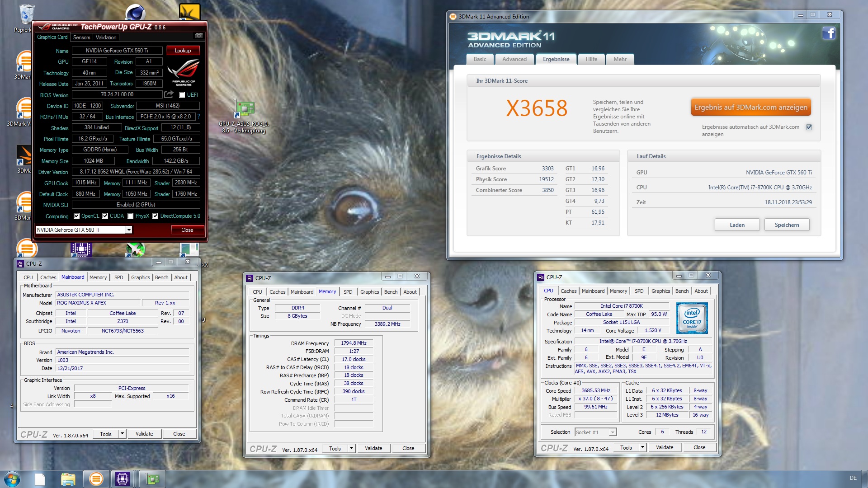This screenshot has height=488, width=868.
Task: Click the GPU name field in GPU-Z
Action: [117, 51]
